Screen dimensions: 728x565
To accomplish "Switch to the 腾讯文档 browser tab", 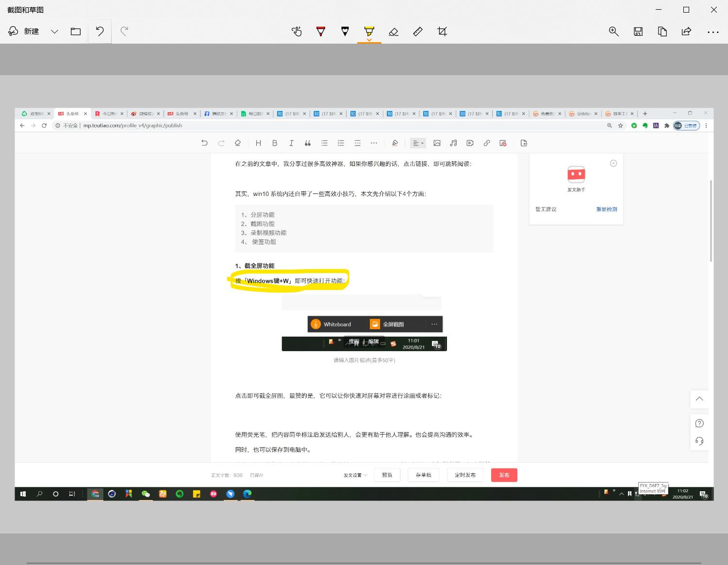I will 219,113.
